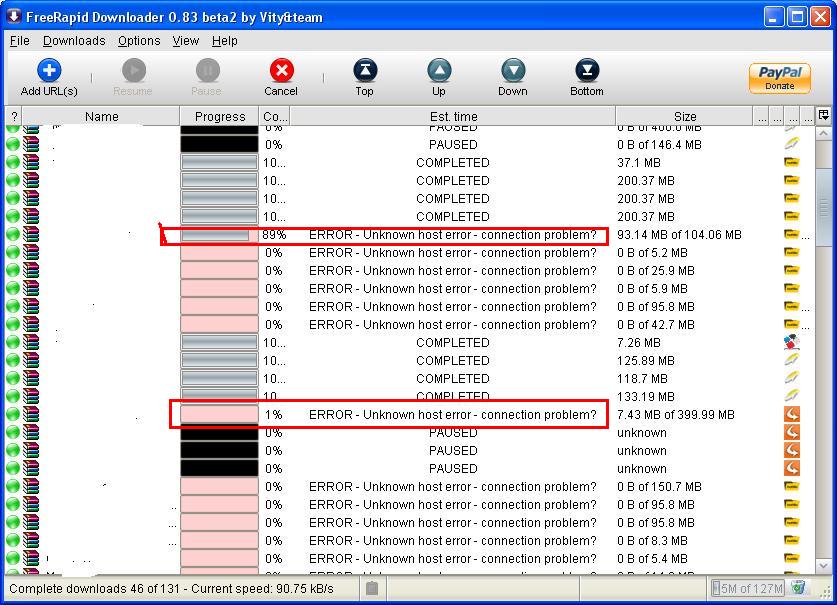Click the PayPal Donate button
The image size is (837, 605).
pos(780,78)
